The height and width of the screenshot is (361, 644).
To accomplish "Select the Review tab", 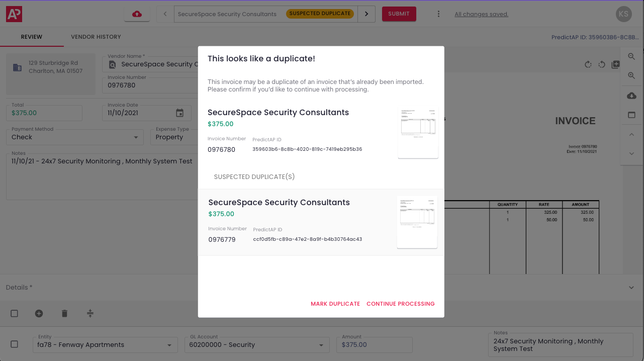I will (32, 37).
